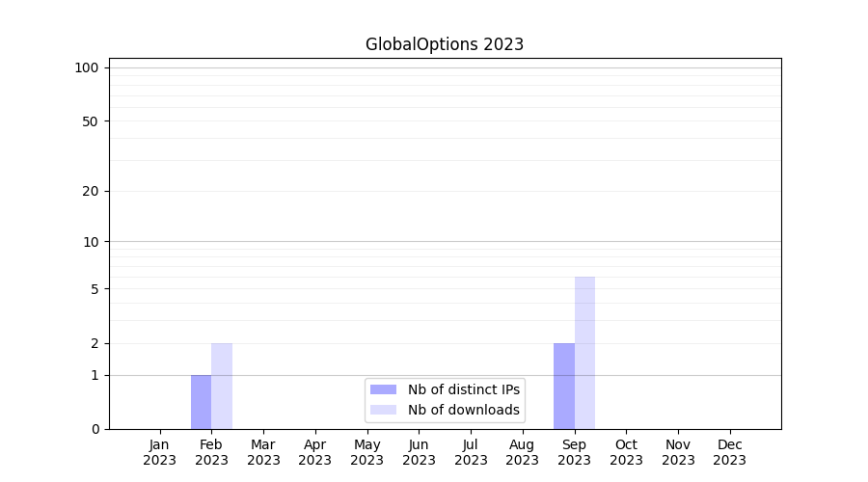Image resolution: width=868 pixels, height=482 pixels.
Task: Click the Jul 2023 x-axis label
Action: pos(471,452)
